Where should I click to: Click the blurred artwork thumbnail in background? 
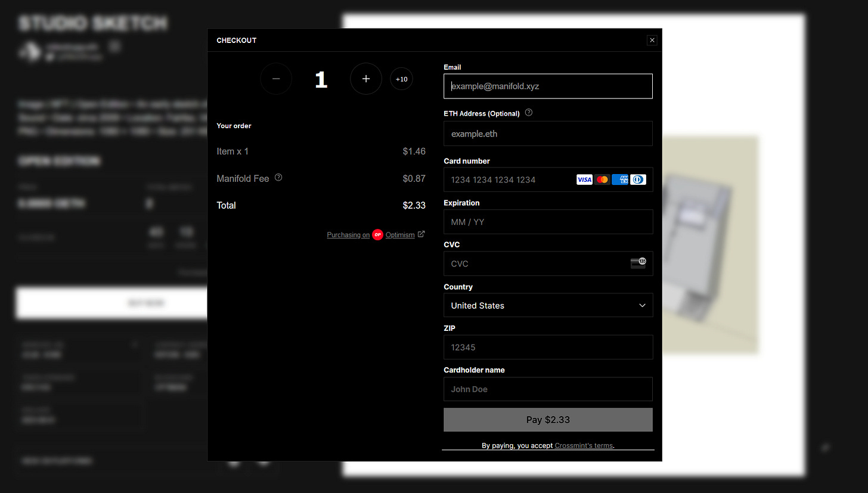(710, 245)
